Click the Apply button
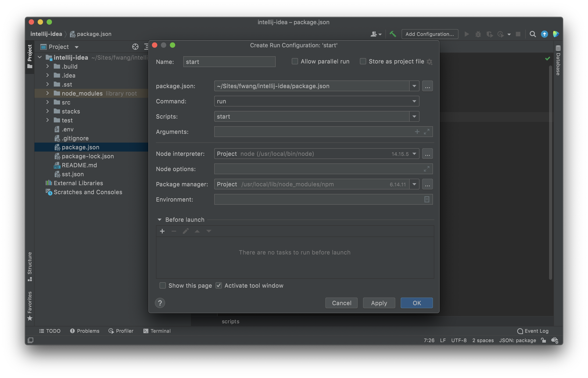 tap(378, 303)
